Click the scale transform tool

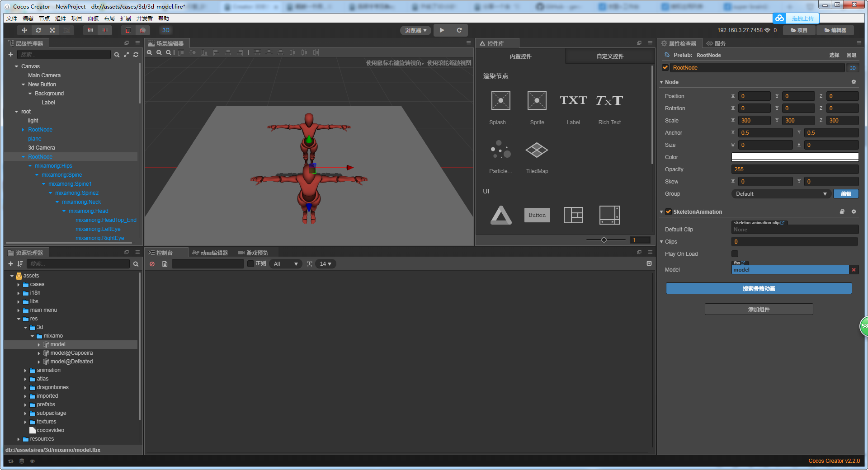tap(52, 30)
